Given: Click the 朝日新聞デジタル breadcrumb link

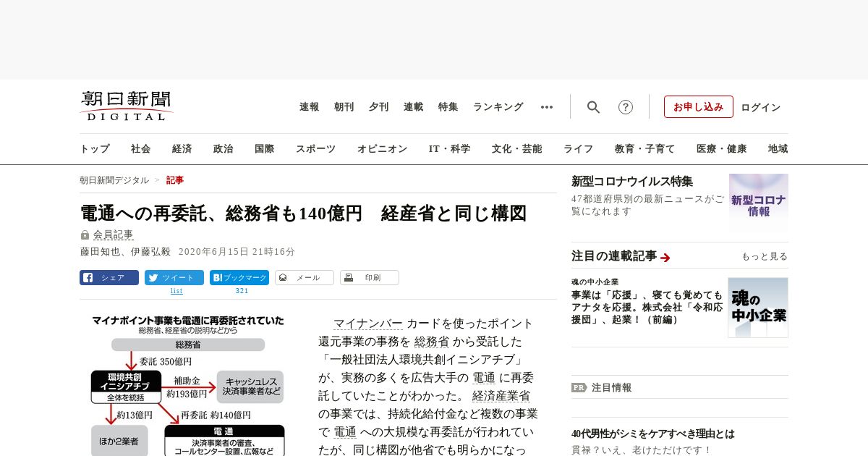Looking at the screenshot, I should tap(114, 180).
